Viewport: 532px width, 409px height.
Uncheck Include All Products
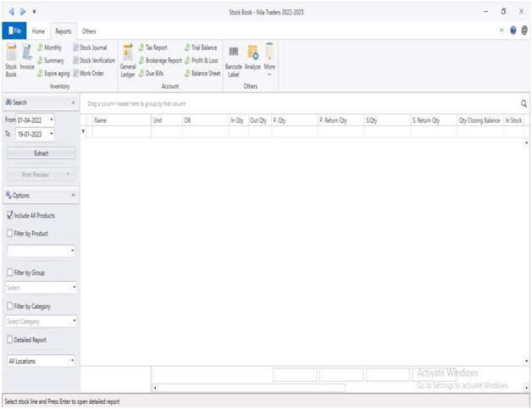click(10, 215)
